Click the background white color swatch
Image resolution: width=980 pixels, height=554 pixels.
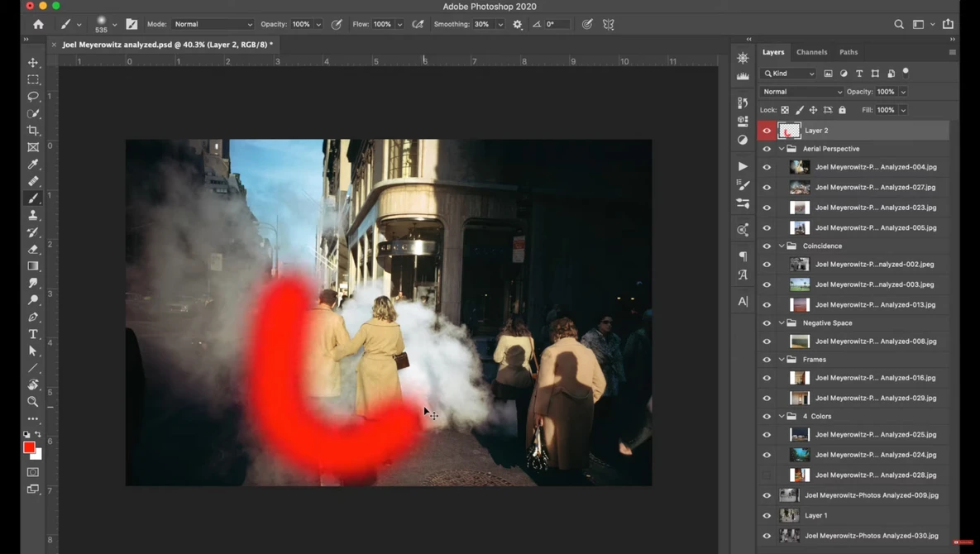pos(37,455)
